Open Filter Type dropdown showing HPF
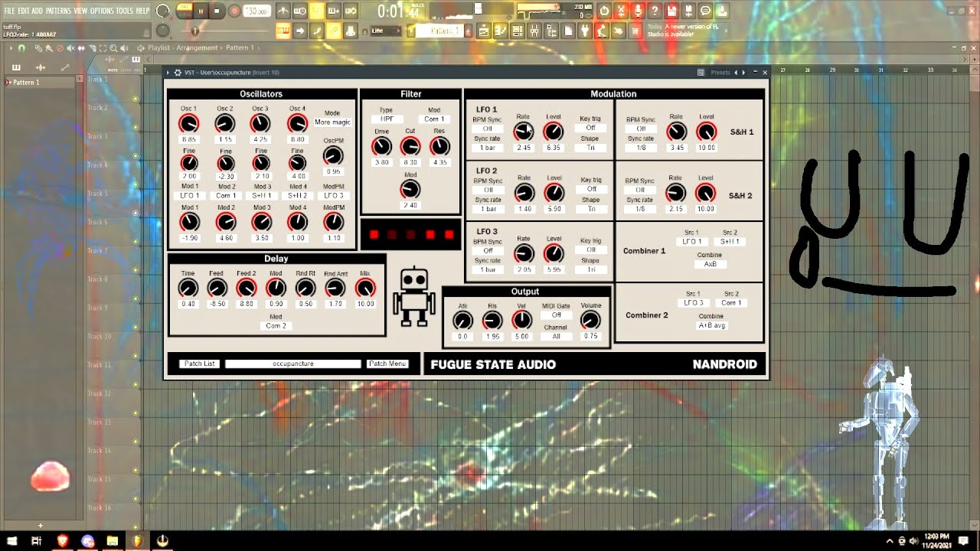Viewport: 980px width, 551px height. point(387,119)
